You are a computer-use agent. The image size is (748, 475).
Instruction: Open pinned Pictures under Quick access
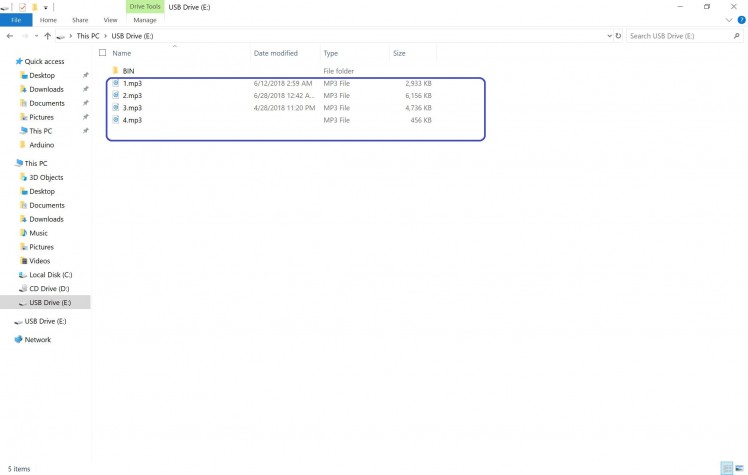tap(42, 117)
